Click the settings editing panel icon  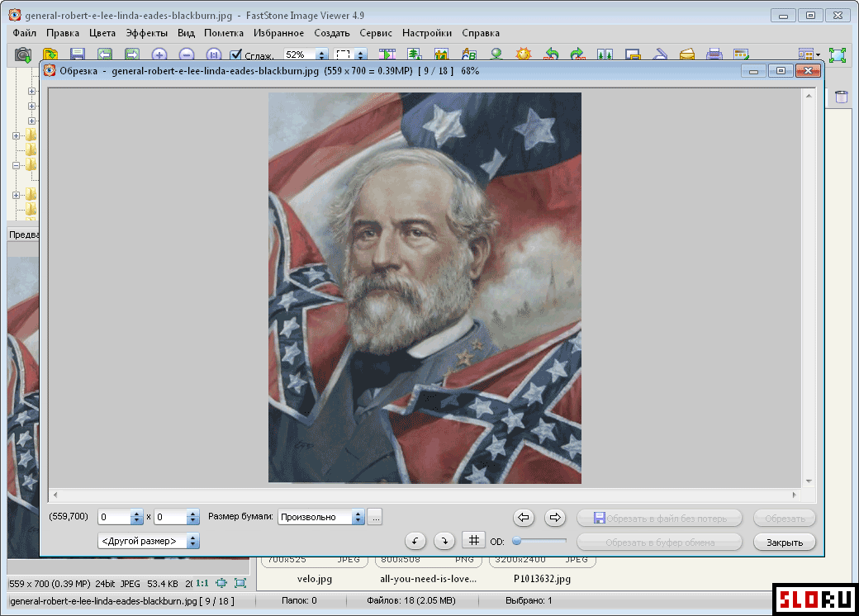click(x=741, y=54)
